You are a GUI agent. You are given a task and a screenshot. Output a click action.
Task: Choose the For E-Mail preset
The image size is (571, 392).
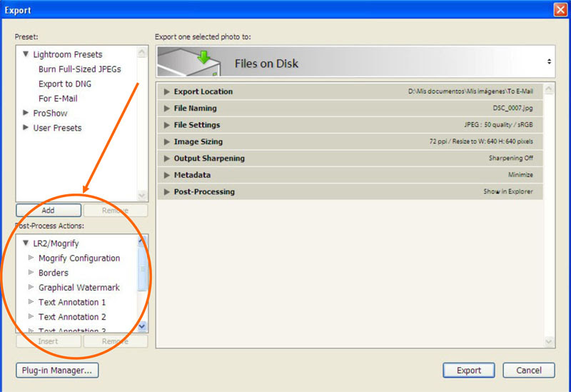58,99
